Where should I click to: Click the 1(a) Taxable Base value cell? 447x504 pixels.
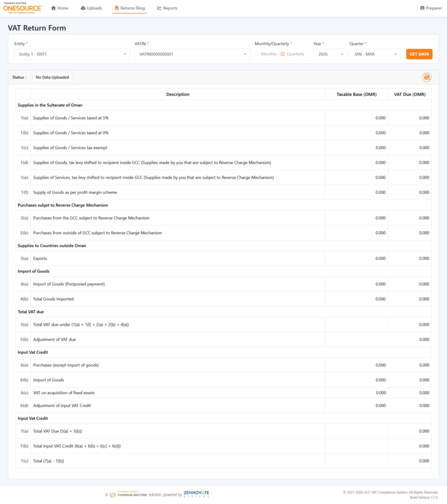tap(356, 118)
